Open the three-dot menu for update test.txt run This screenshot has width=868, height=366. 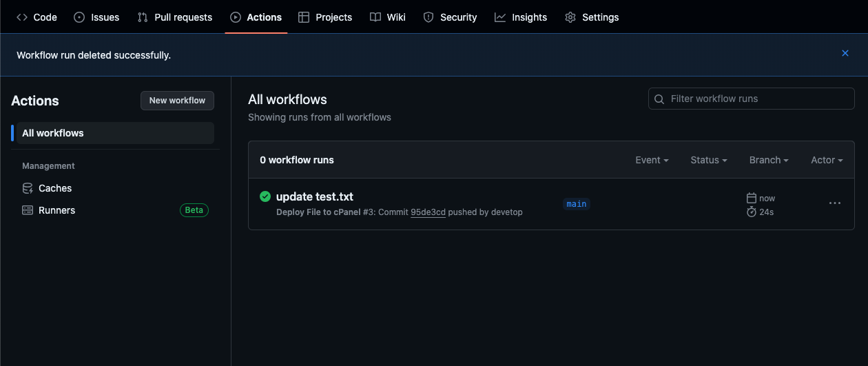click(834, 203)
